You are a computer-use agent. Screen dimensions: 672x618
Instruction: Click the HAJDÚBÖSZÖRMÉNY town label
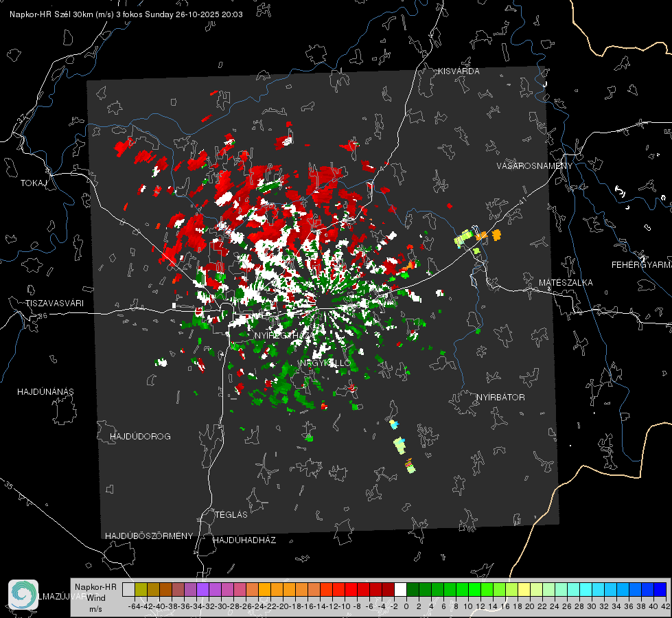(x=149, y=536)
